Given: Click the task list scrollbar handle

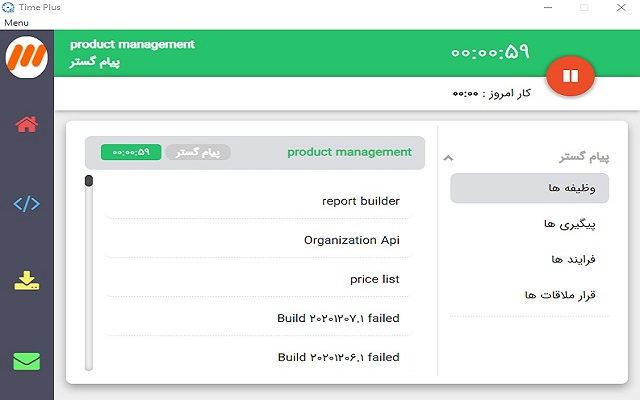Looking at the screenshot, I should [x=89, y=181].
